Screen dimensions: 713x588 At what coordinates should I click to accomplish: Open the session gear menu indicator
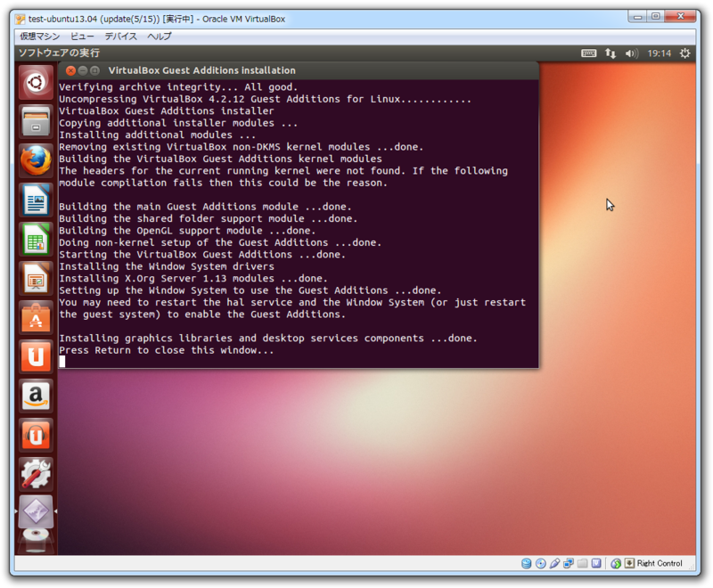click(684, 53)
